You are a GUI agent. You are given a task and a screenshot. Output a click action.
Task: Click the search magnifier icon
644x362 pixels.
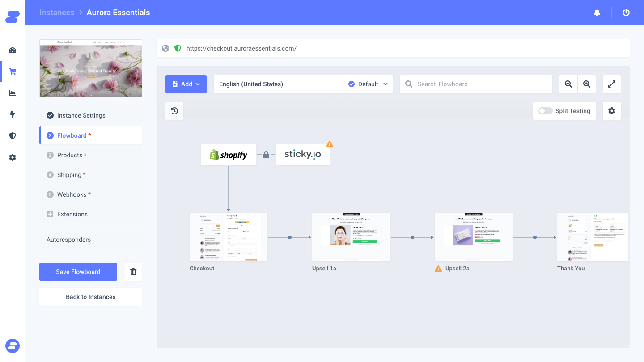pos(408,84)
